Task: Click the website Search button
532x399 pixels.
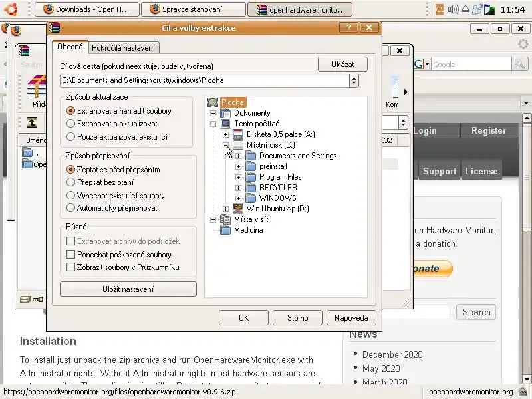Action: [476, 312]
